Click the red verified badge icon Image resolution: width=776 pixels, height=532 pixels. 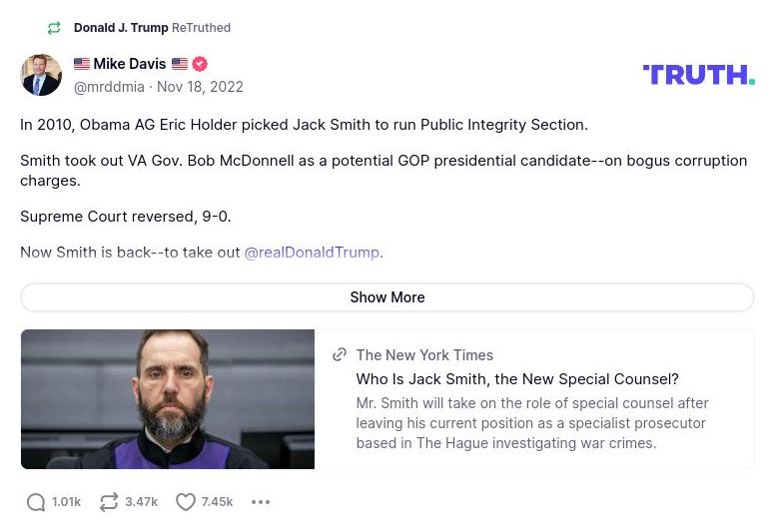pyautogui.click(x=200, y=64)
